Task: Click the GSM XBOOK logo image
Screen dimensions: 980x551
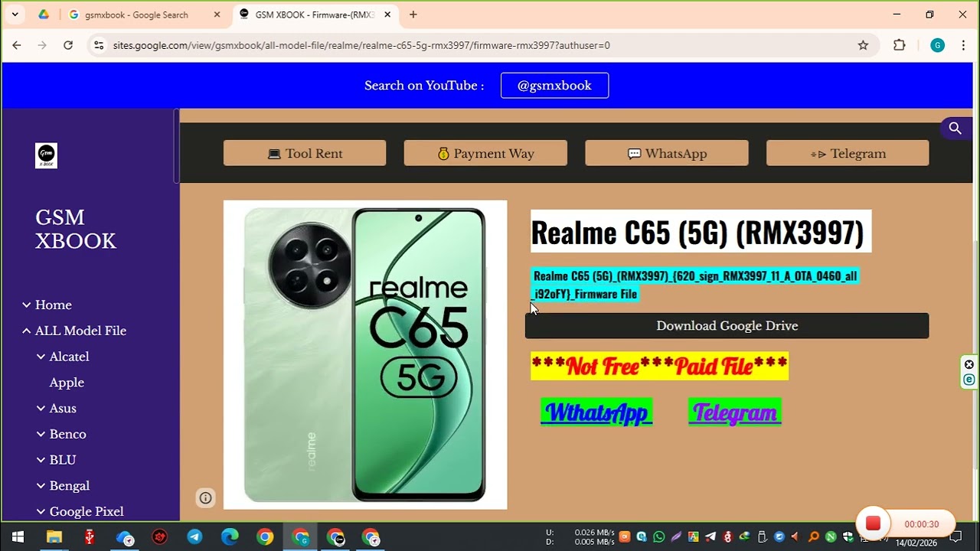Action: 46,155
